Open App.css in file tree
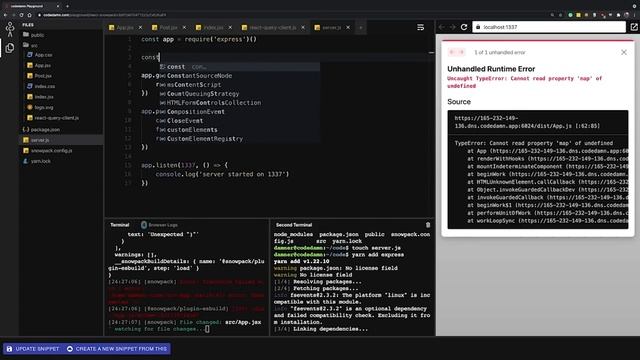 click(x=39, y=55)
